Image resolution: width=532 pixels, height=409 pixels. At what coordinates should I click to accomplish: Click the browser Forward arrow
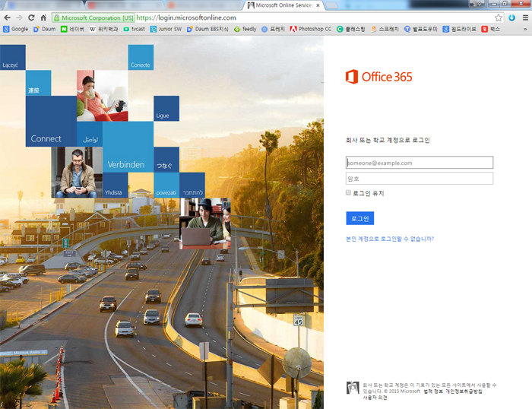coord(19,17)
